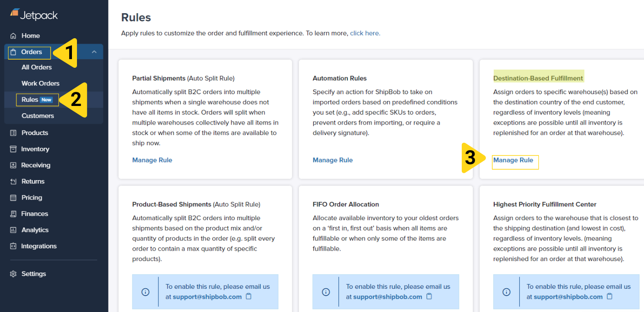Open Settings via the gear icon
The height and width of the screenshot is (312, 644).
pos(13,273)
